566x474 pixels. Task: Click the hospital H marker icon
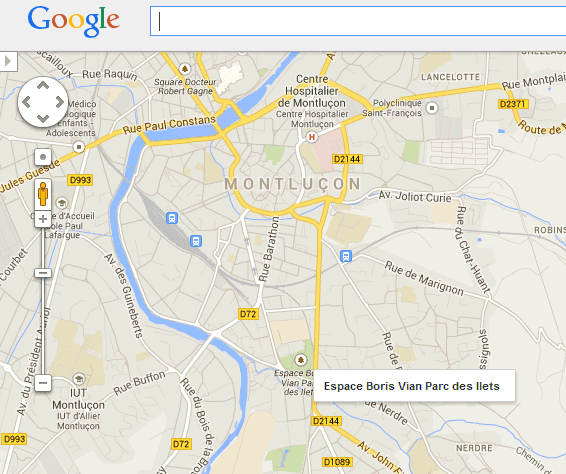[312, 137]
